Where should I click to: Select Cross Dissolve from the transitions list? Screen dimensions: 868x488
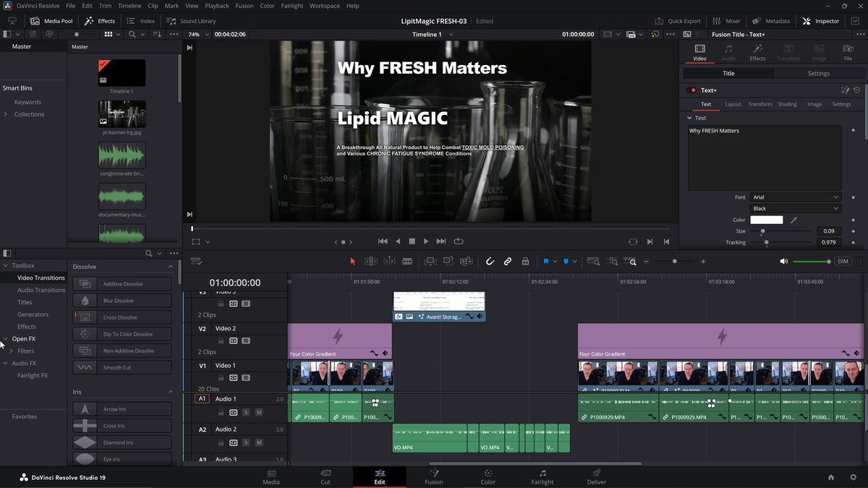122,317
